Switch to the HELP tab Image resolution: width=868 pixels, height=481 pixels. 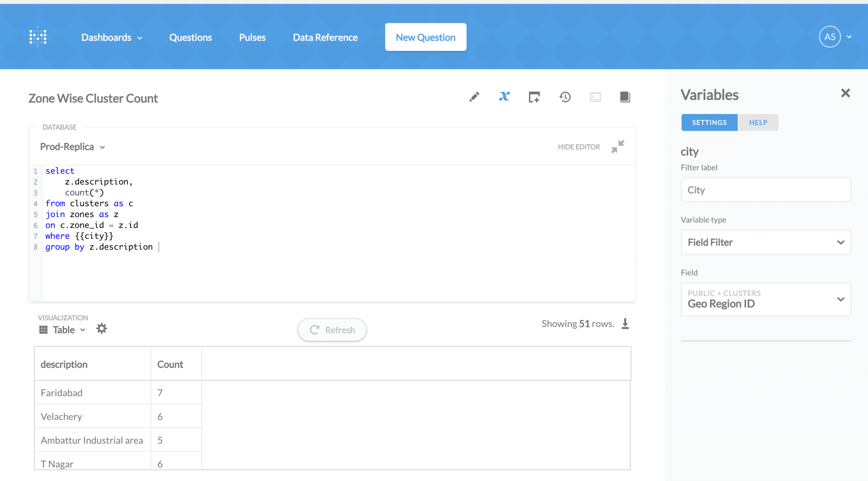758,123
